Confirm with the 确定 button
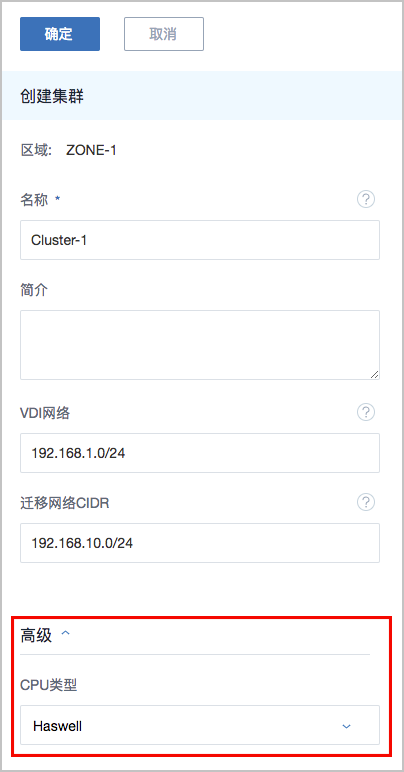 (x=60, y=34)
